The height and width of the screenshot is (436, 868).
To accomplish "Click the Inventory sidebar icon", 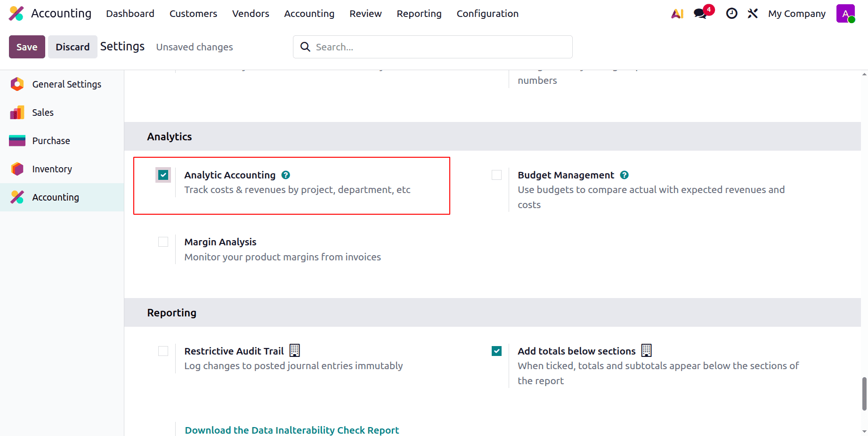I will (x=17, y=169).
